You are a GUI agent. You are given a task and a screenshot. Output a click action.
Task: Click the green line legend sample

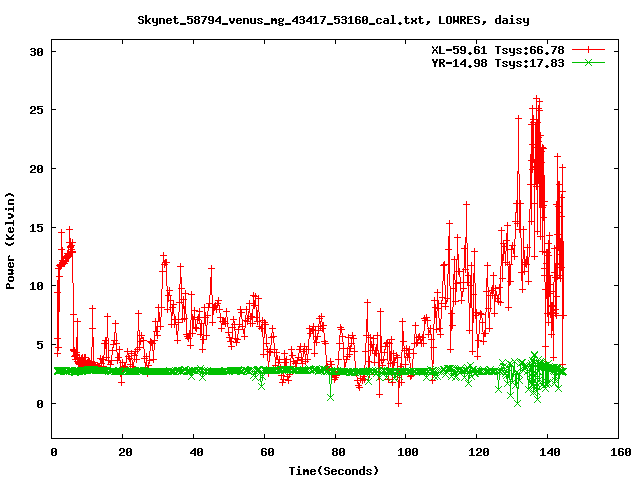pos(588,62)
